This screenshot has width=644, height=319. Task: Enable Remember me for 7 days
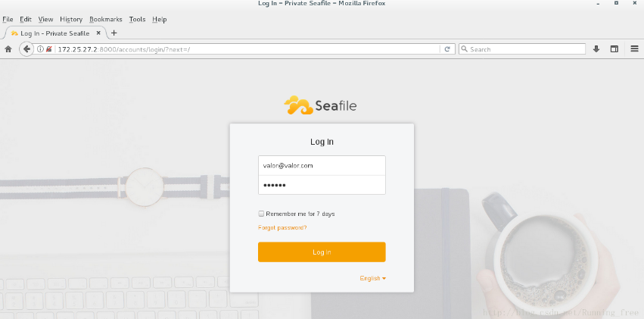(x=261, y=214)
